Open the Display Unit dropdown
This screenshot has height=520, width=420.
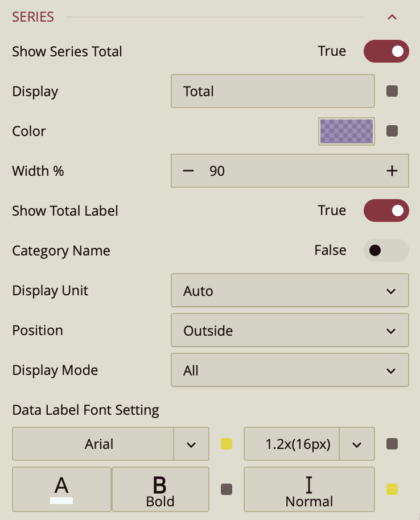coord(290,290)
